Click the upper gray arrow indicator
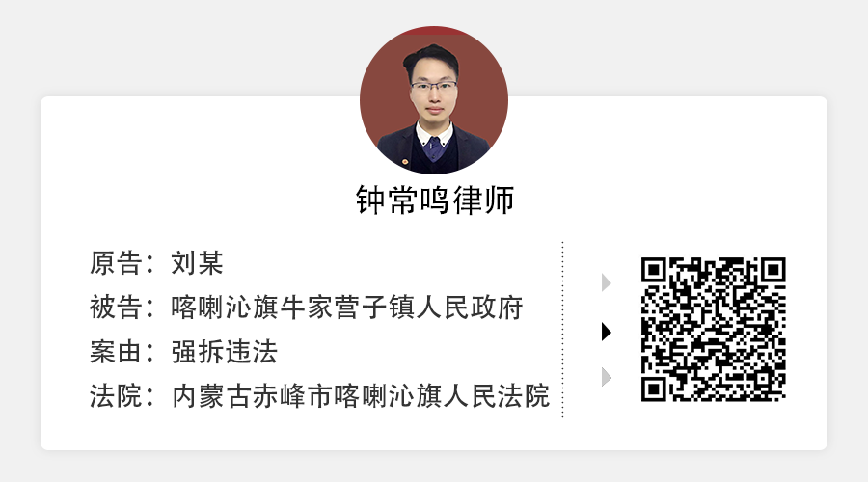Viewport: 868px width, 482px height. click(607, 282)
